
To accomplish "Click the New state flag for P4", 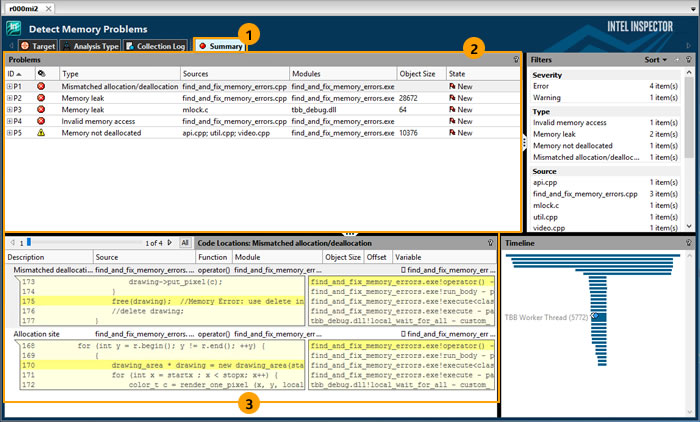I will (x=453, y=121).
